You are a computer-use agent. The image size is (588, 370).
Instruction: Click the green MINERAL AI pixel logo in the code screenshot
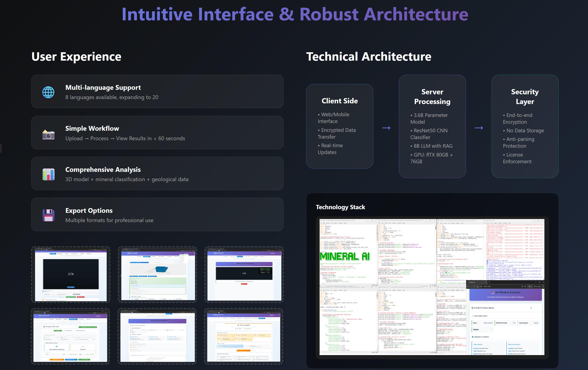tap(345, 257)
